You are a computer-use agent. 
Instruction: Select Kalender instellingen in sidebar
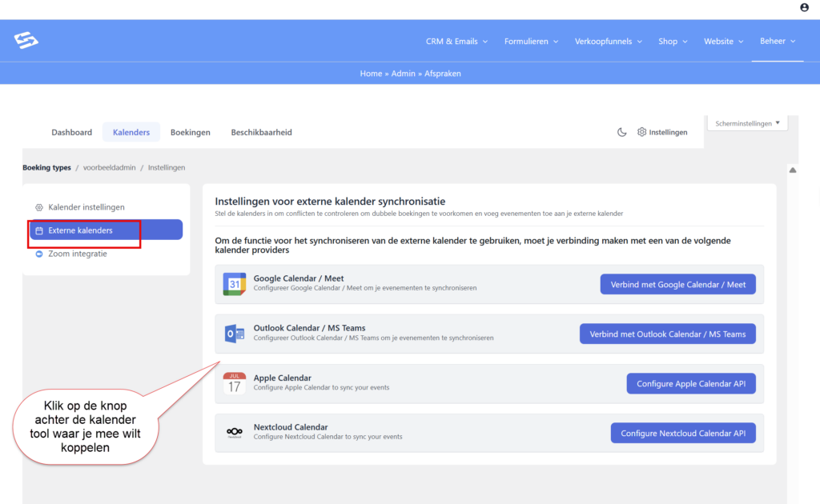pos(86,207)
